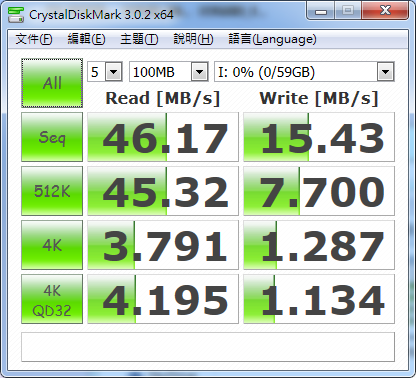416x378 pixels.
Task: Click the 4K read result 3.791
Action: click(x=163, y=245)
